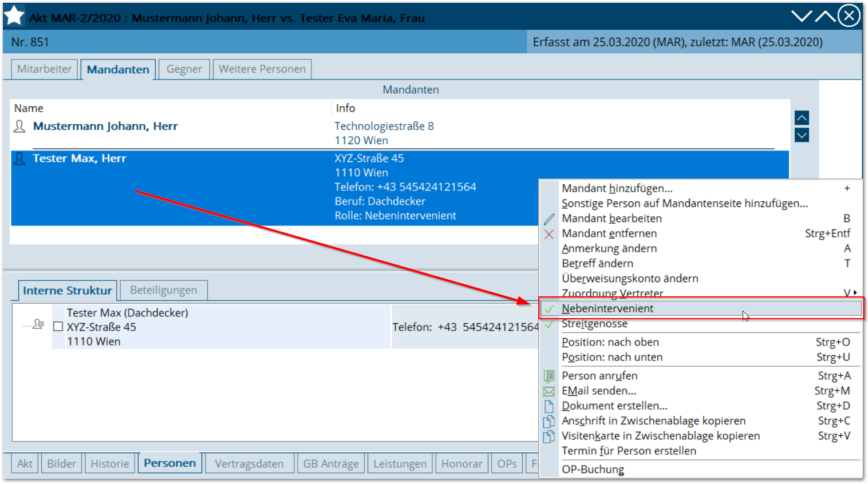The width and height of the screenshot is (868, 484).
Task: Open the Leistungen bottom tab
Action: tap(400, 463)
